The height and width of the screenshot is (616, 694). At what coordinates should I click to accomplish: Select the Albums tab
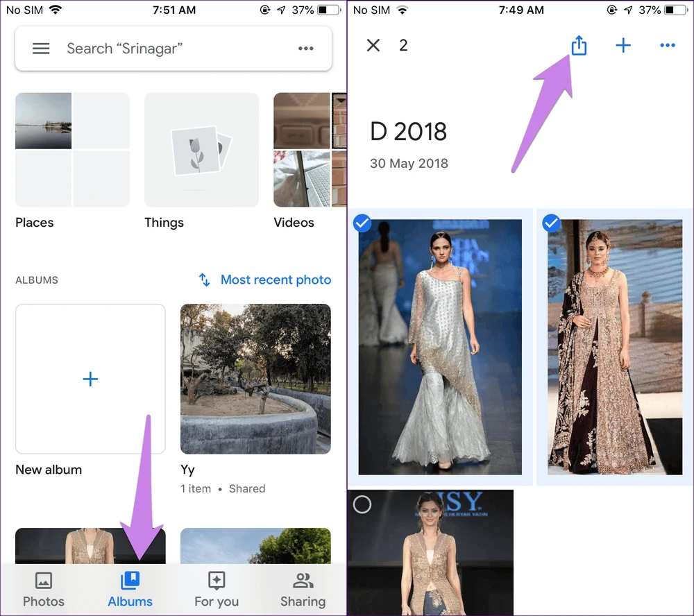pos(130,590)
